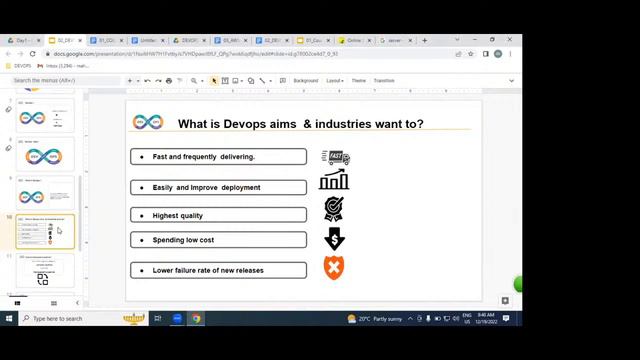Switch to the Untitled document tab
The height and width of the screenshot is (360, 640).
[148, 40]
